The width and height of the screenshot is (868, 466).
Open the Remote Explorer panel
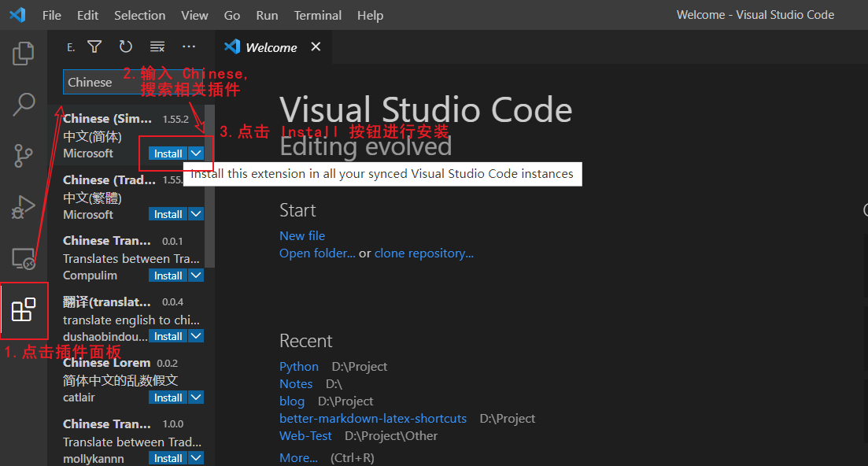[x=23, y=258]
